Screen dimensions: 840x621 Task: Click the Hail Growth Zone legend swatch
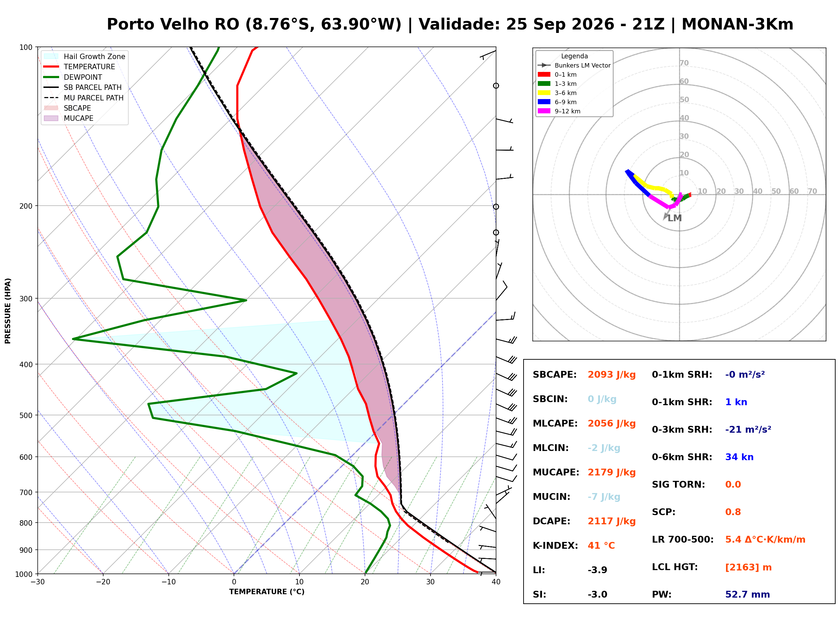51,56
